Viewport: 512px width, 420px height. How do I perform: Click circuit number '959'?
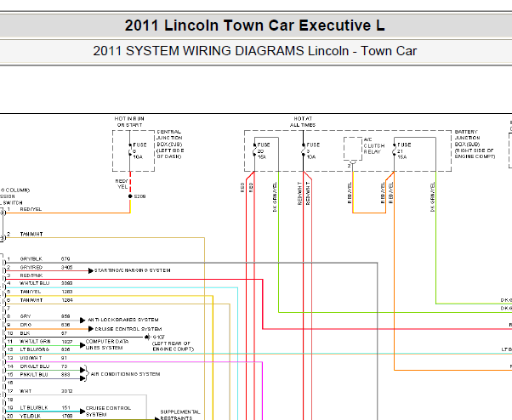click(65, 316)
